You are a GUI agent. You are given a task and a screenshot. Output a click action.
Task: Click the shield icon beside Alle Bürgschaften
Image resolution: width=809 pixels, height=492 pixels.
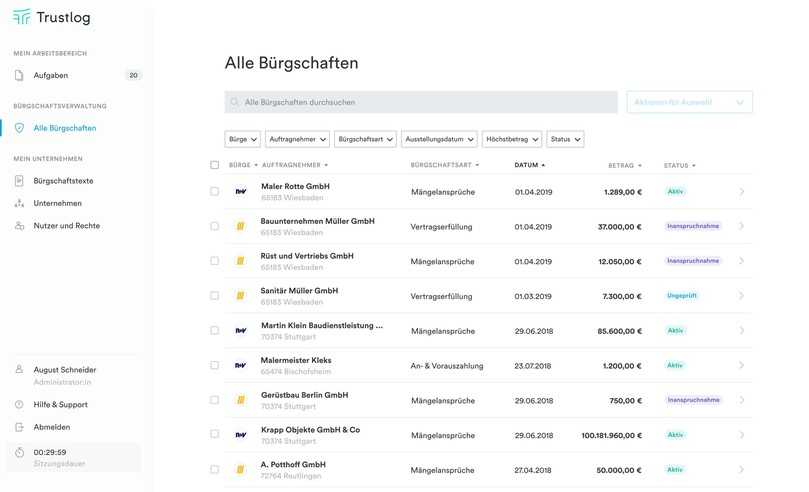point(19,128)
